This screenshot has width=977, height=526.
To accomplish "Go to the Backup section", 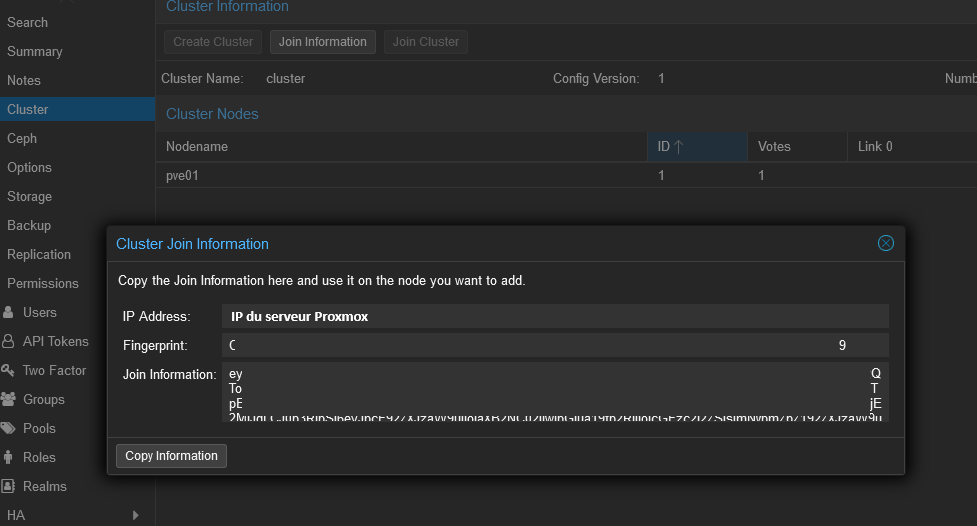I will point(29,225).
